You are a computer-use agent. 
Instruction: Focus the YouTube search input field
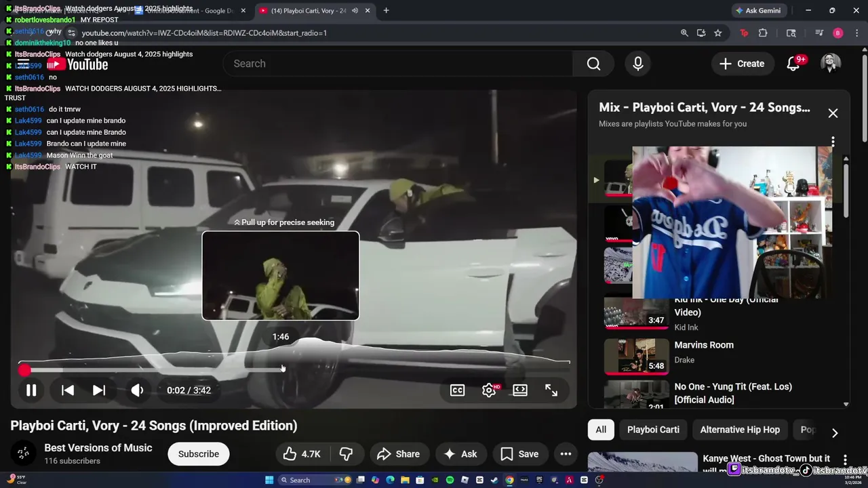pos(397,64)
